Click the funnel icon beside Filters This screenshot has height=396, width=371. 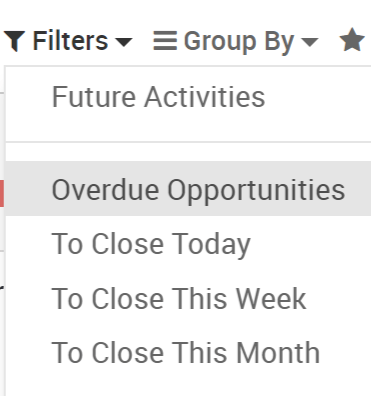pyautogui.click(x=15, y=41)
